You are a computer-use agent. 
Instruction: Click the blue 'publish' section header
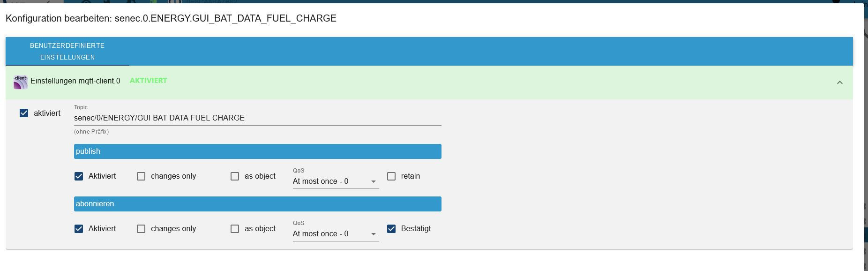click(257, 151)
